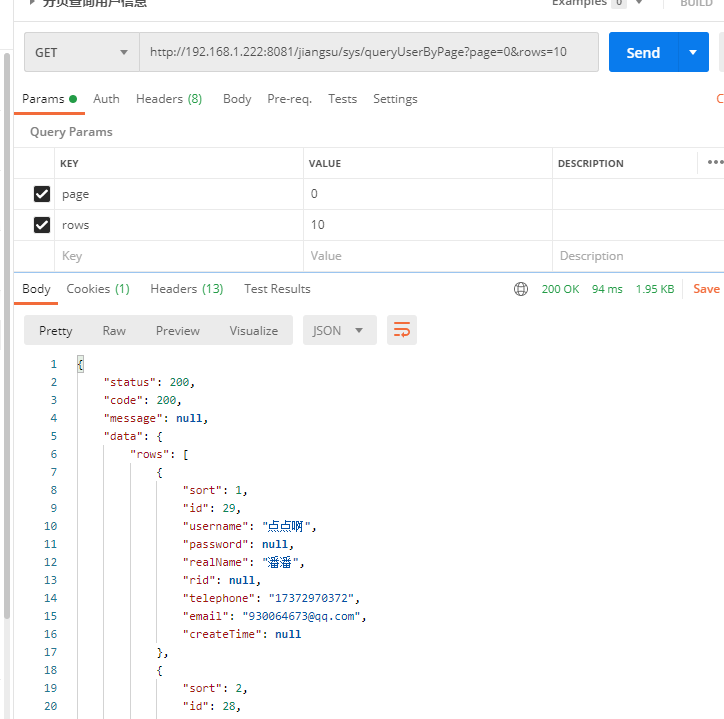724x719 pixels.
Task: Open the JSON format dropdown
Action: pos(339,330)
